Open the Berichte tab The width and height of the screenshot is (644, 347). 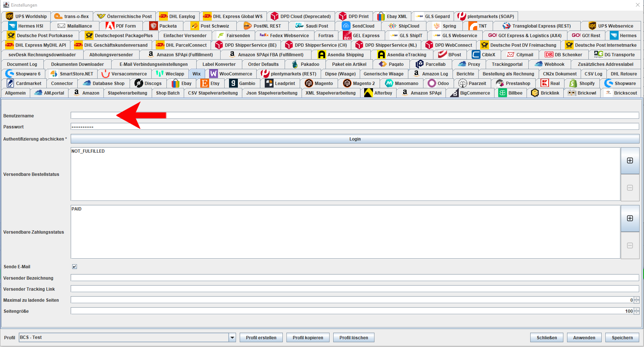465,74
